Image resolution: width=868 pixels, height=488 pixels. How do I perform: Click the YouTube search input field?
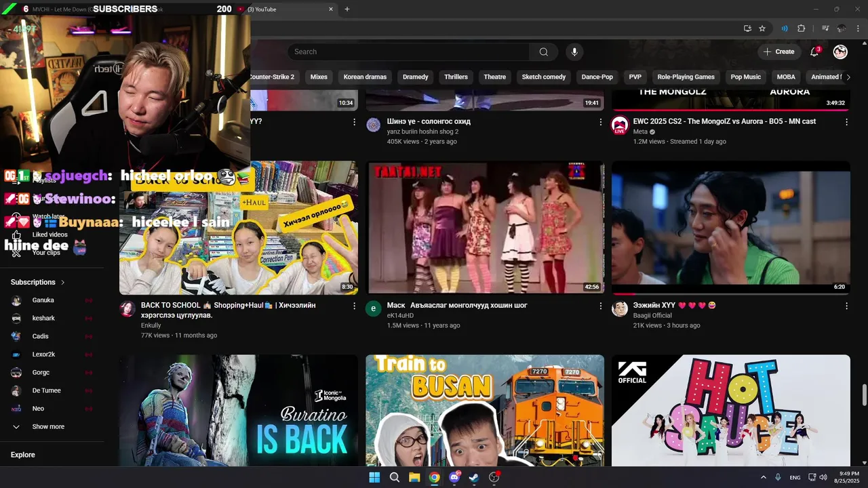tap(408, 52)
